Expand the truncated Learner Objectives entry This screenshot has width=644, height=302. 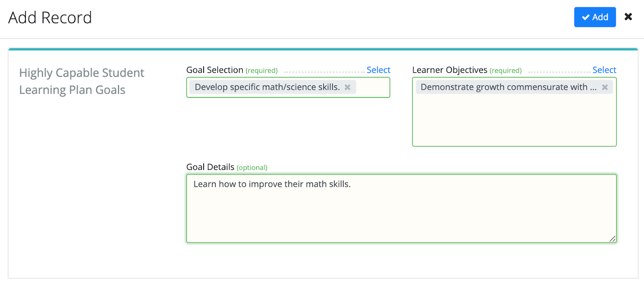(x=507, y=87)
